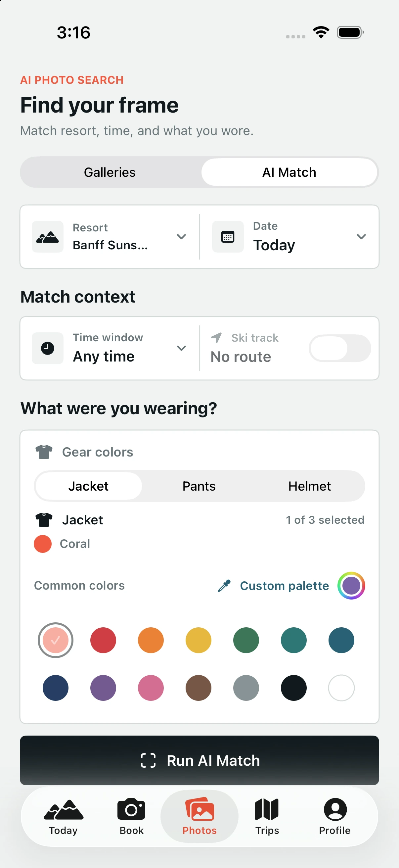Go to the Profile person icon
Image resolution: width=399 pixels, height=868 pixels.
335,809
